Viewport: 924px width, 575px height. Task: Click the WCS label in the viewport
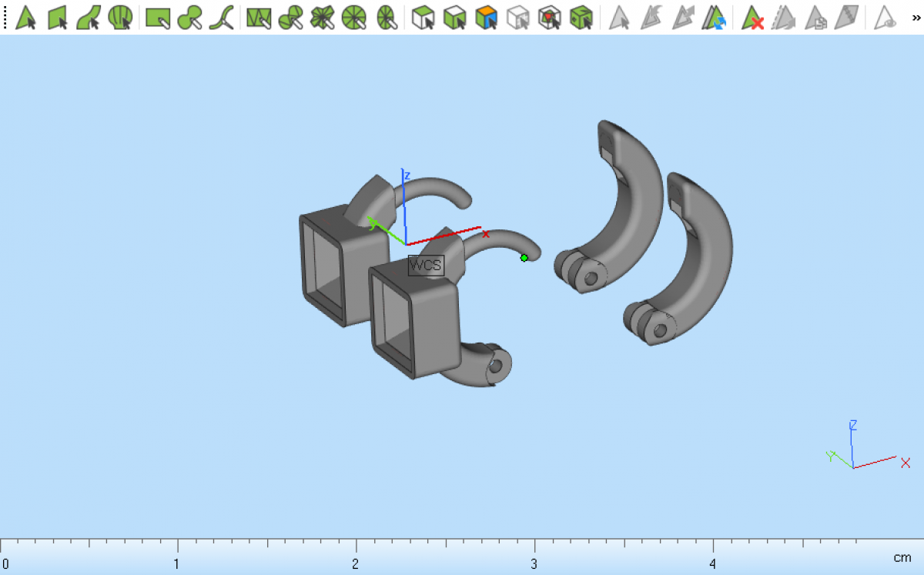click(x=426, y=266)
